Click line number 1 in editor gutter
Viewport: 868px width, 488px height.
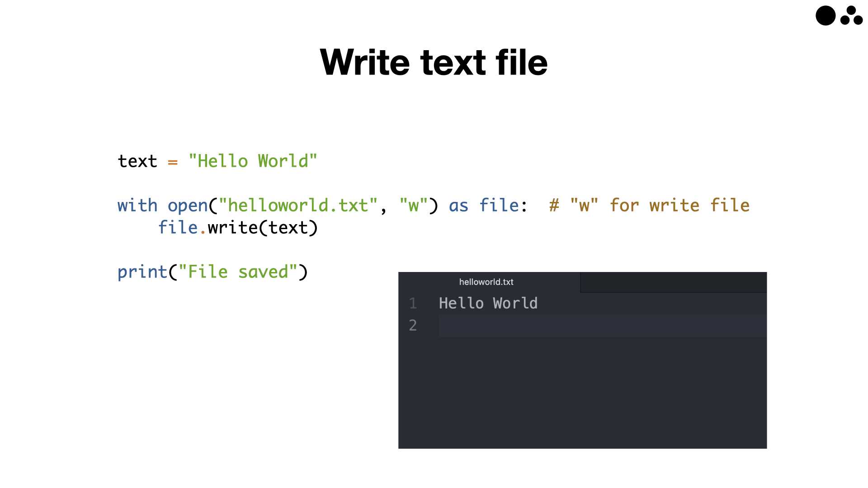pos(413,303)
